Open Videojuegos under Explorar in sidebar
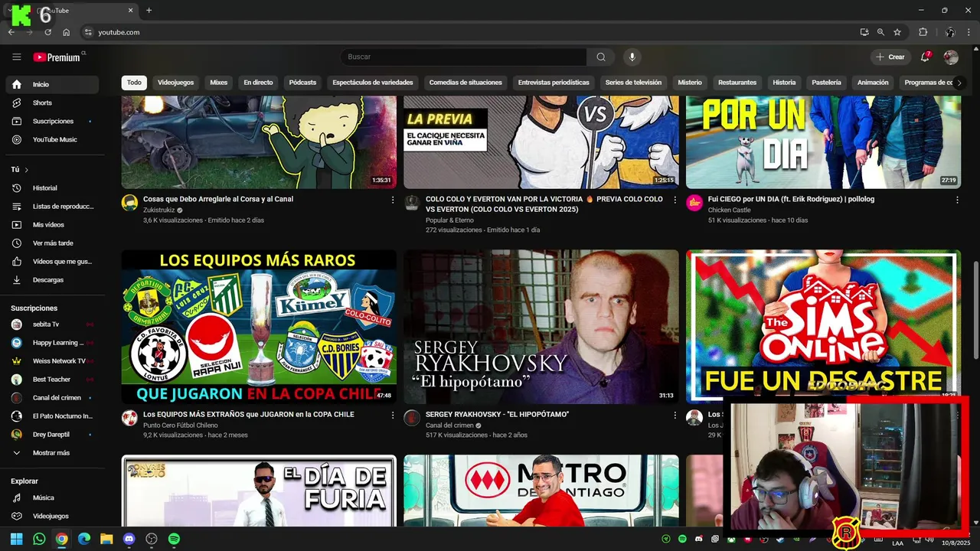The height and width of the screenshot is (551, 980). 52,516
